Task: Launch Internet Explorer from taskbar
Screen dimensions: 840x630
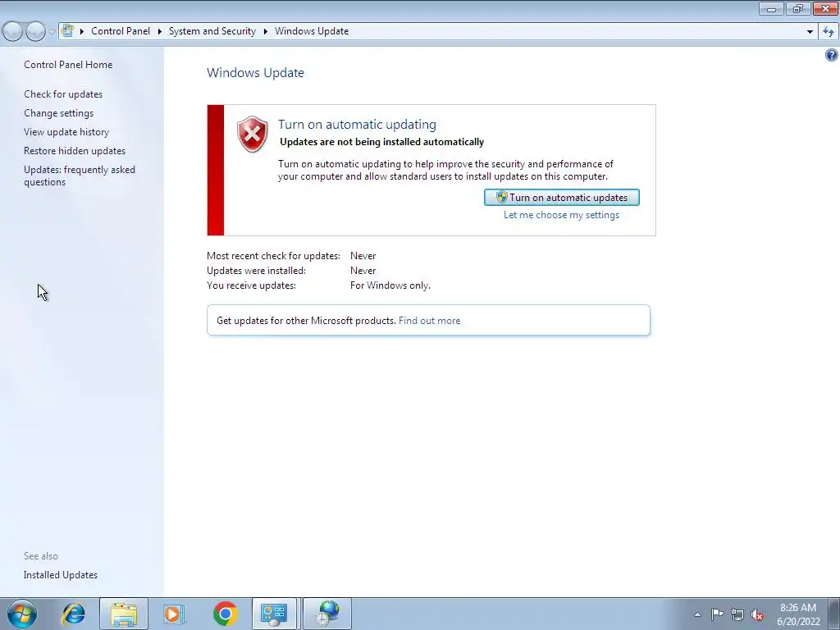Action: pos(73,614)
